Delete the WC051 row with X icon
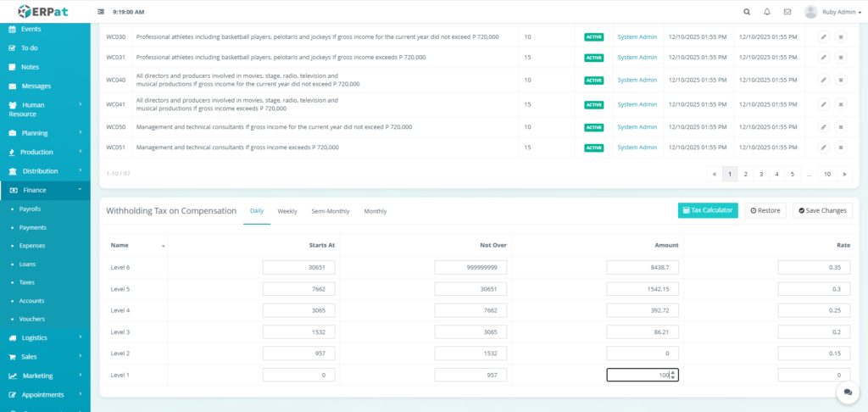Image resolution: width=868 pixels, height=412 pixels. tap(840, 147)
